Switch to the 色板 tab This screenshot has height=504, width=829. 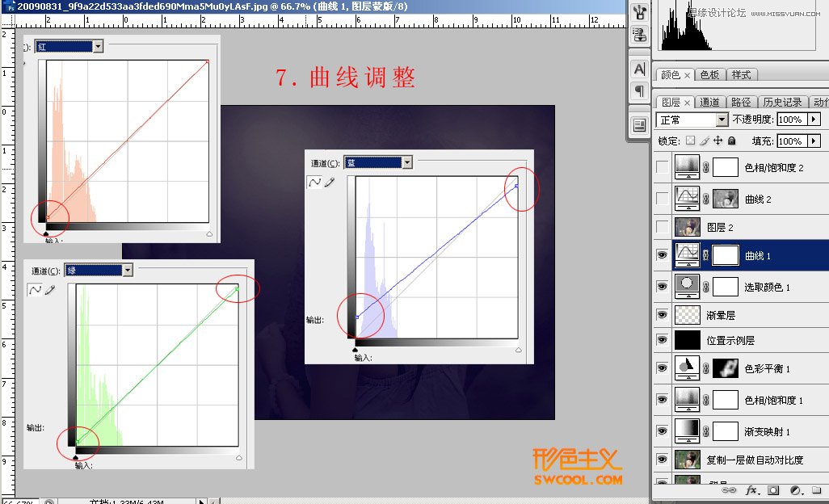709,75
